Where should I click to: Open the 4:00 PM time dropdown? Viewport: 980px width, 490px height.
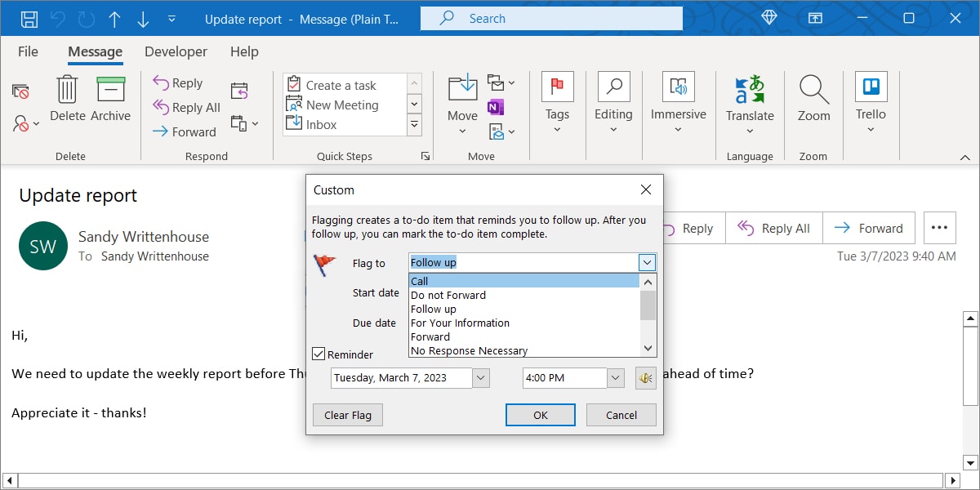pos(617,377)
